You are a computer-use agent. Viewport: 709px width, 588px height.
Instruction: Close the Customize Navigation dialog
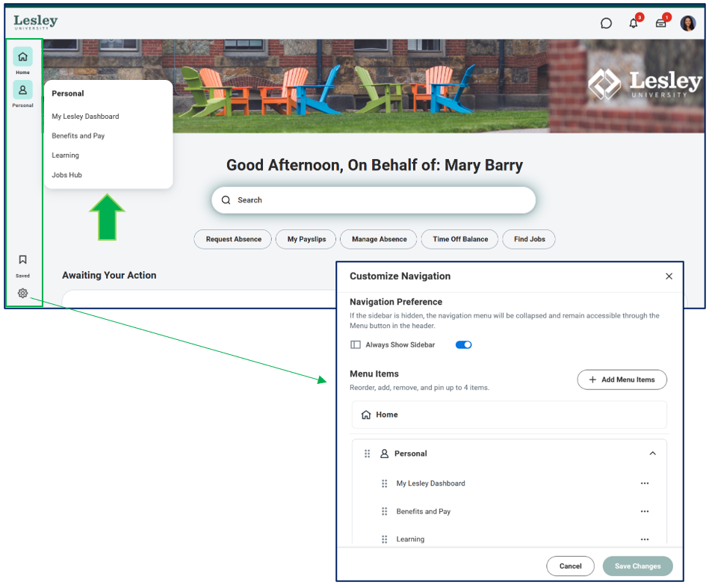[669, 276]
